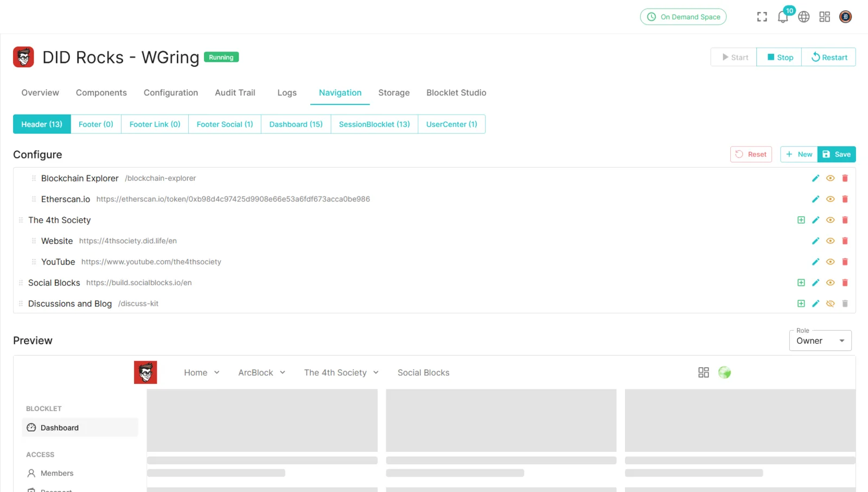Stop the running blocklet
Viewport: 868px width, 492px height.
click(780, 57)
